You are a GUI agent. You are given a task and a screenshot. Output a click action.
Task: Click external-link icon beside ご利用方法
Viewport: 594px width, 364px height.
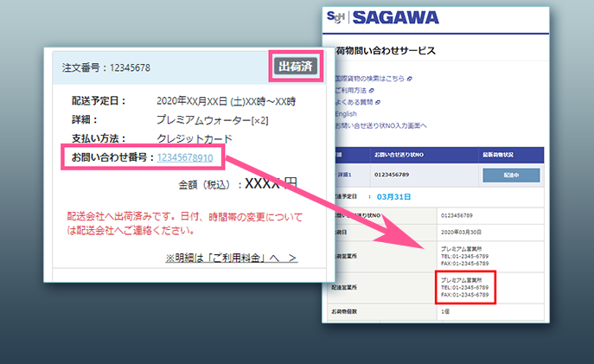[x=371, y=90]
